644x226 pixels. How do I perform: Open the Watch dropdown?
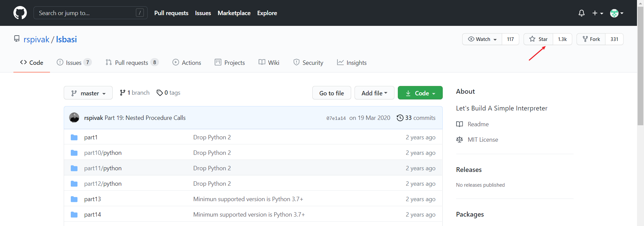(x=482, y=39)
